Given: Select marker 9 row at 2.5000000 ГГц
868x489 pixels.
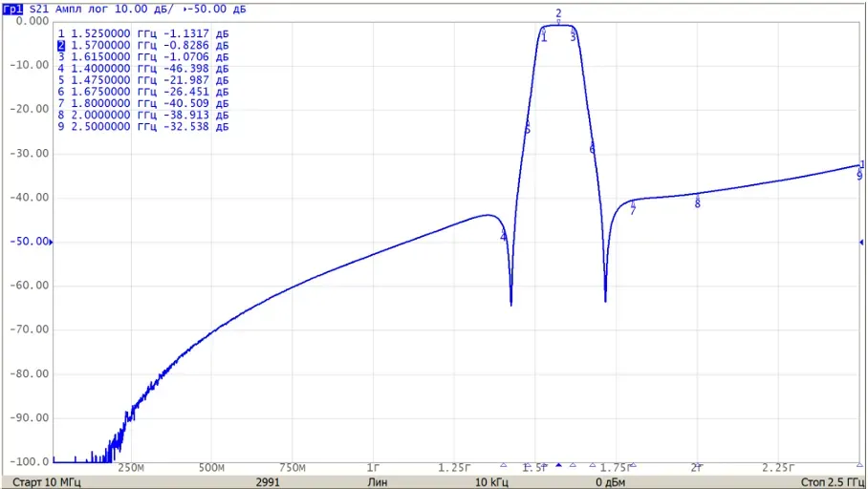Looking at the screenshot, I should (x=143, y=127).
